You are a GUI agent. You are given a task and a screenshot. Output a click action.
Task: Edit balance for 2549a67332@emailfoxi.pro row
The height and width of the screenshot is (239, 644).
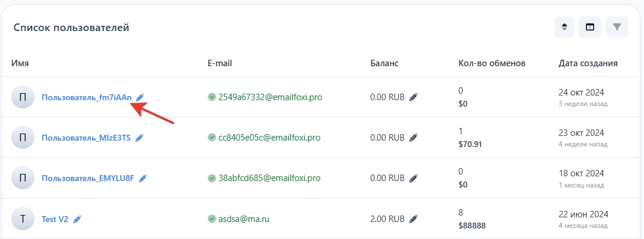[x=413, y=97]
